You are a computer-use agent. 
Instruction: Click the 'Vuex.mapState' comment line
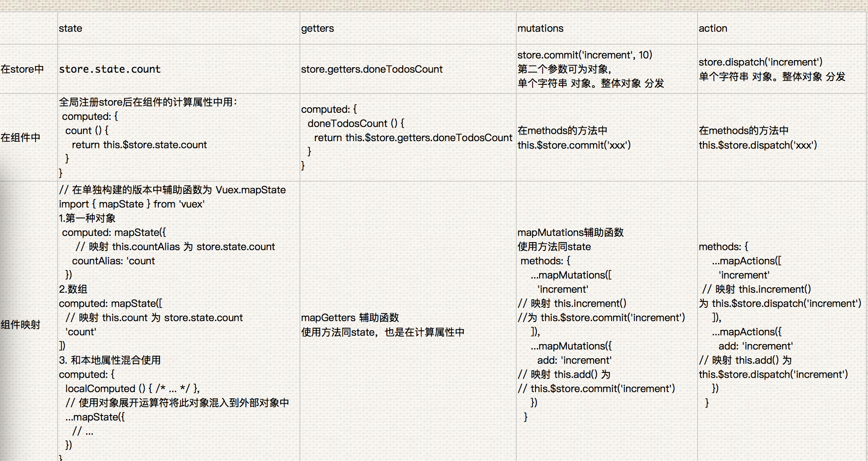(172, 190)
